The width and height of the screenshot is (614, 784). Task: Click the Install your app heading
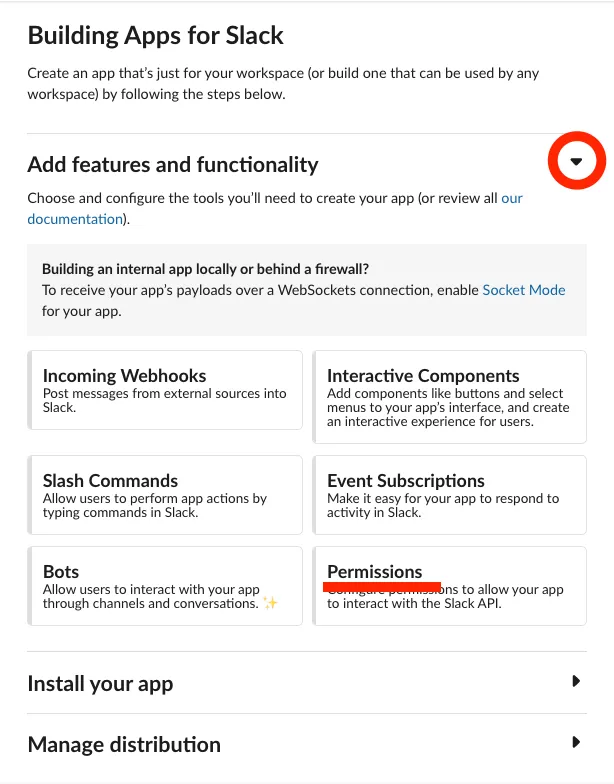pos(100,684)
